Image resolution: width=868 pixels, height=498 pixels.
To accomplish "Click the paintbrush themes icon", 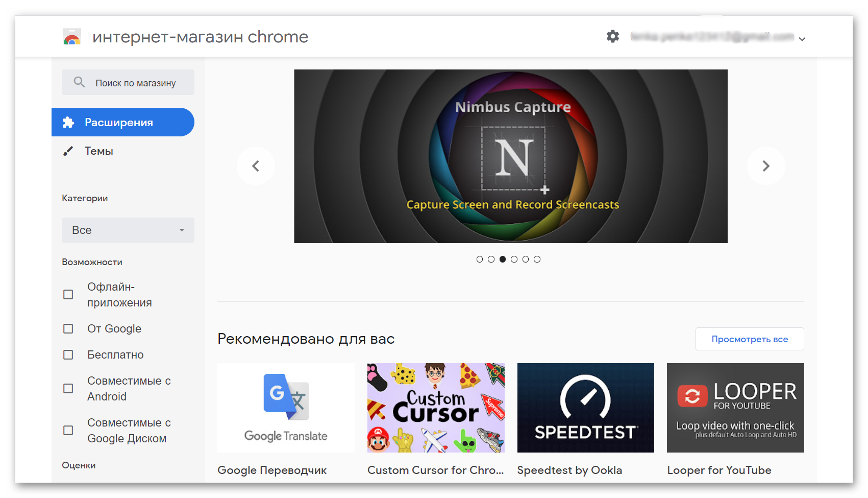I will pyautogui.click(x=68, y=151).
